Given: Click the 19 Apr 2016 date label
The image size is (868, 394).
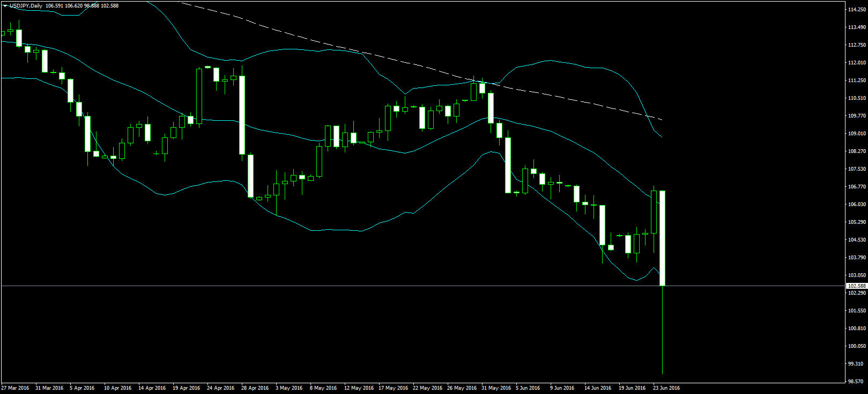Looking at the screenshot, I should [186, 388].
